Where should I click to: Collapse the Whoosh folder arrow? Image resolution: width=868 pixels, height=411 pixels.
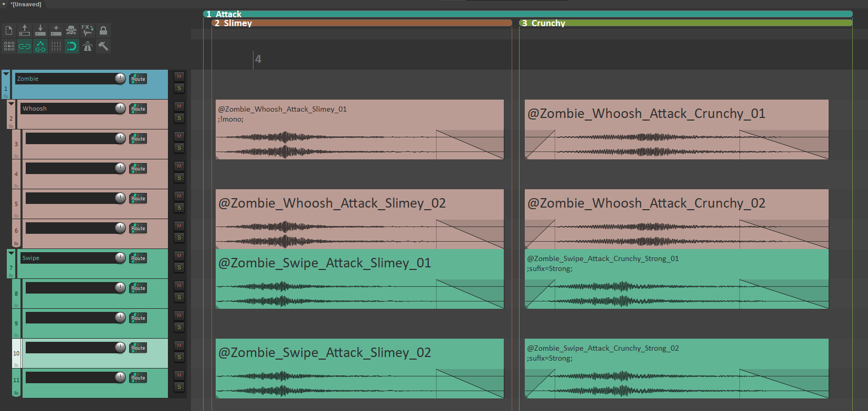(11, 104)
